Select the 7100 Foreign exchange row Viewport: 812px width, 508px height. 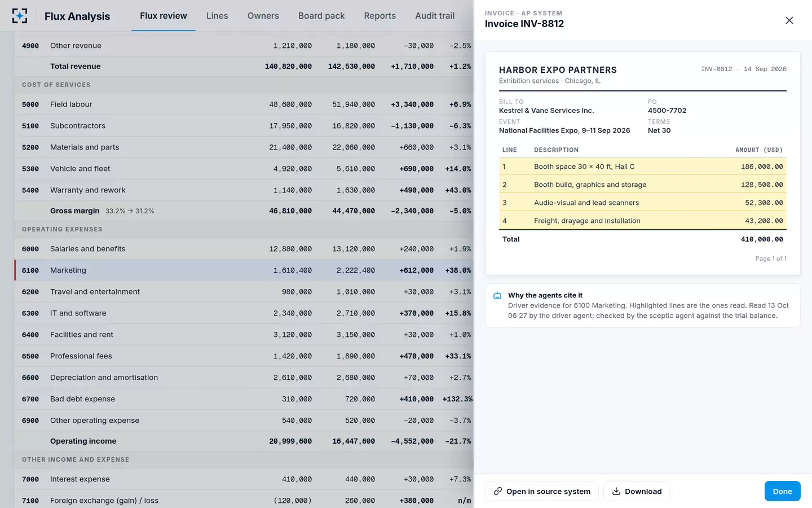(244, 501)
